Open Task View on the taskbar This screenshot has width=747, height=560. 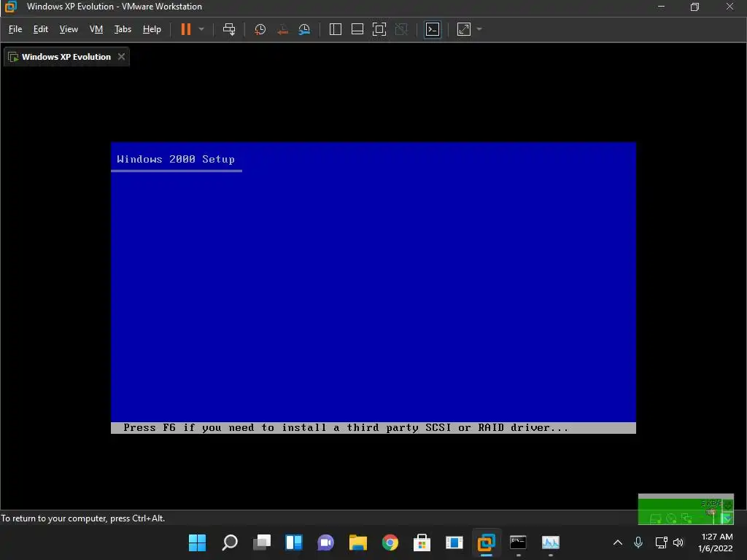[x=262, y=542]
